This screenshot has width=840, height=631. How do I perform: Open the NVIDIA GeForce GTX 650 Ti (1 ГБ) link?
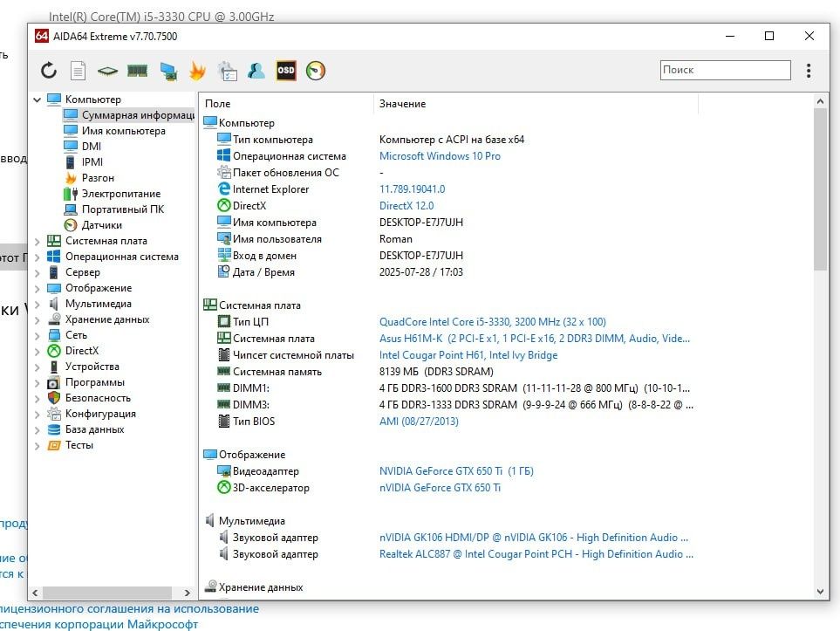[x=456, y=471]
